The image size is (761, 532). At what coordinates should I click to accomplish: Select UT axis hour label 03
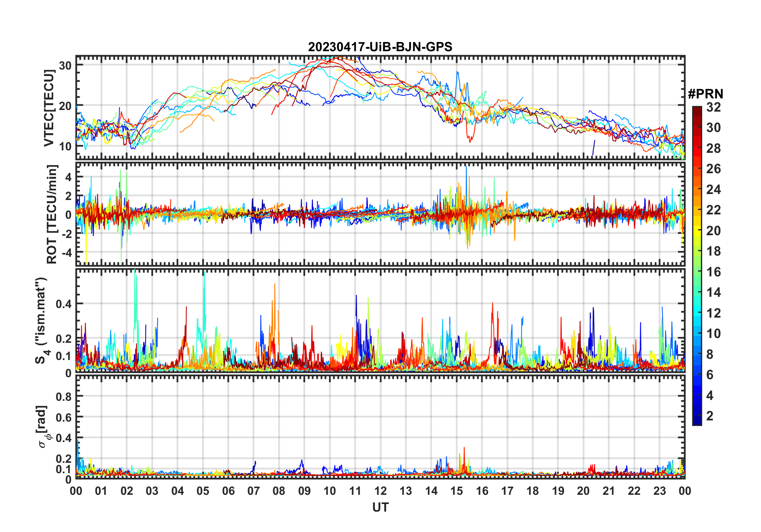click(152, 491)
